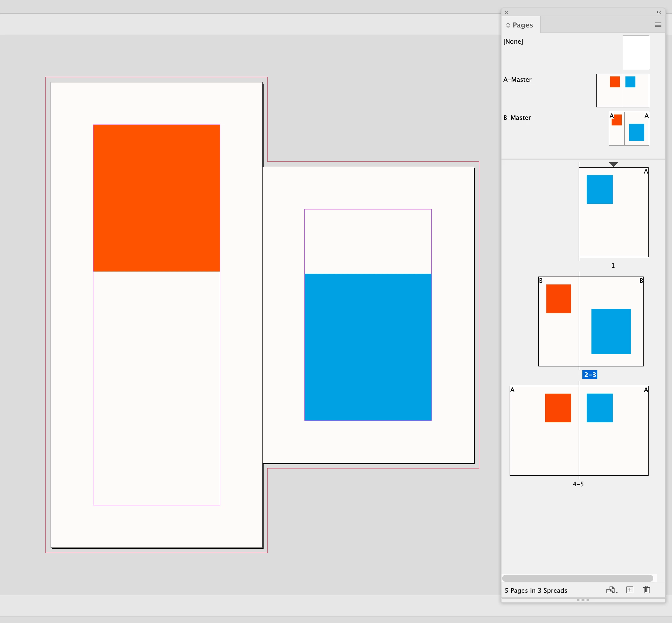
Task: Close the Pages panel with X
Action: tap(506, 12)
